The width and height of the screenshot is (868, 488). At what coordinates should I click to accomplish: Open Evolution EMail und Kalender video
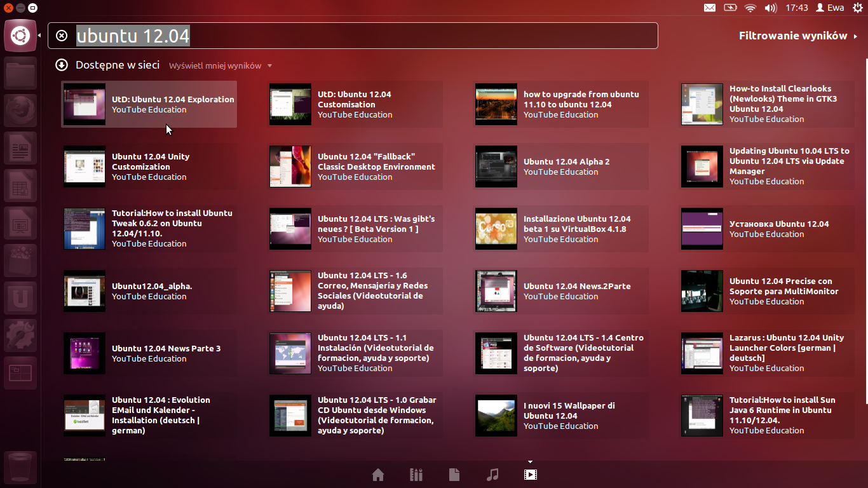(149, 416)
